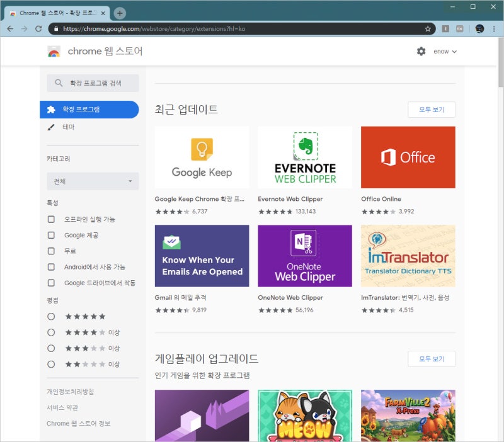Click the extension search field
504x442 pixels.
click(93, 83)
